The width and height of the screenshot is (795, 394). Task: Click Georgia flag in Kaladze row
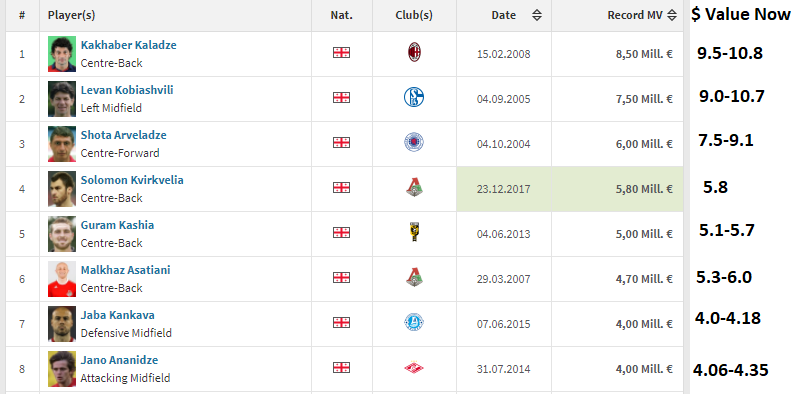[x=341, y=52]
